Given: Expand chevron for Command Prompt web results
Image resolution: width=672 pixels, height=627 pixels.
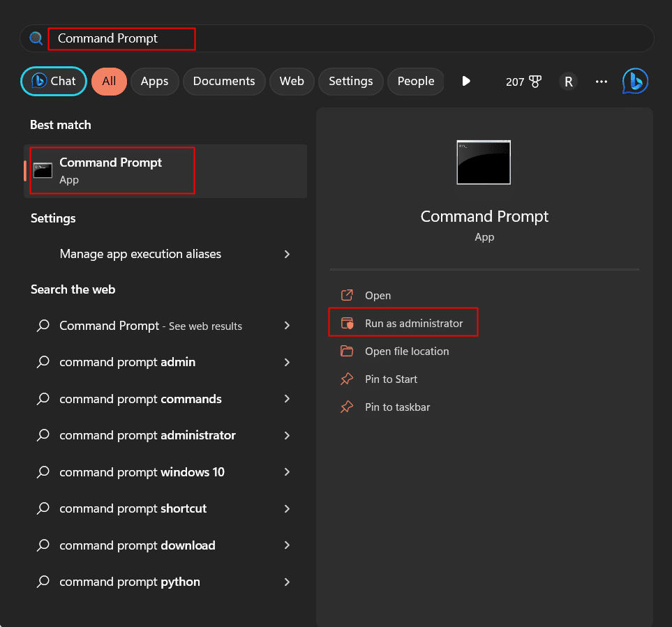Looking at the screenshot, I should [x=287, y=326].
